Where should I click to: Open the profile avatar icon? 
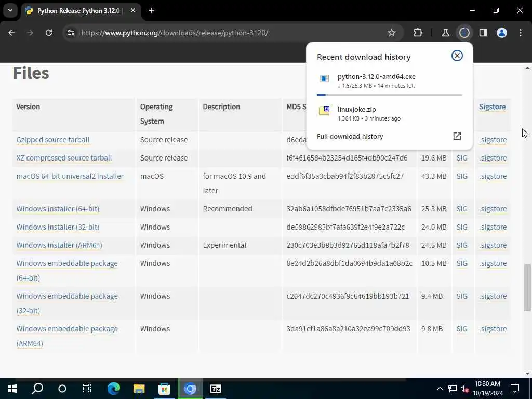coord(502,33)
